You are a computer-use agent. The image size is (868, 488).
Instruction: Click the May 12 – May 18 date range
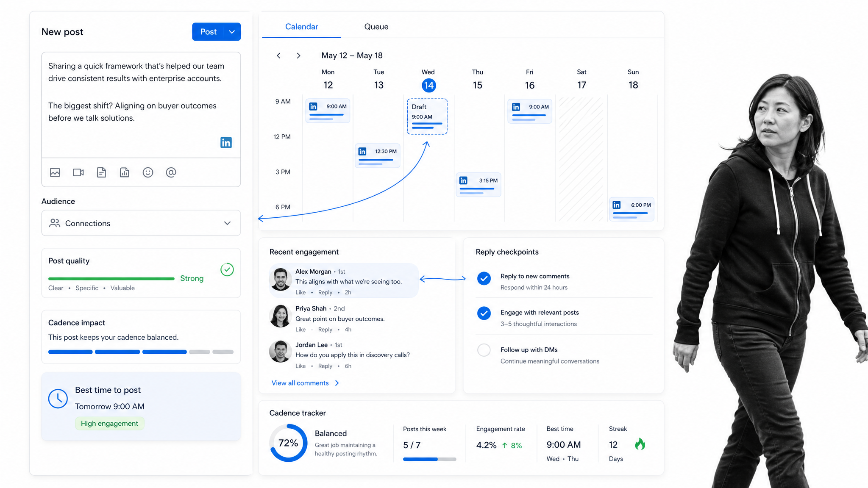[x=352, y=55]
